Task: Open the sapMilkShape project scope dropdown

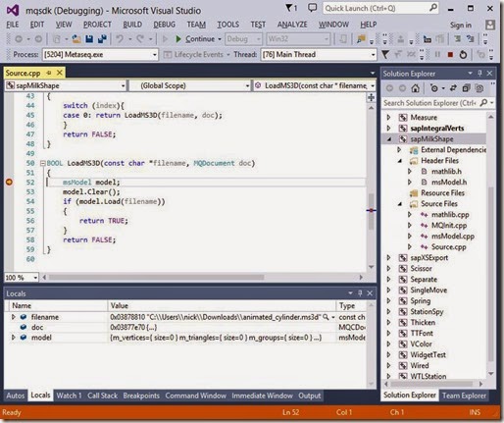Action: coord(123,85)
